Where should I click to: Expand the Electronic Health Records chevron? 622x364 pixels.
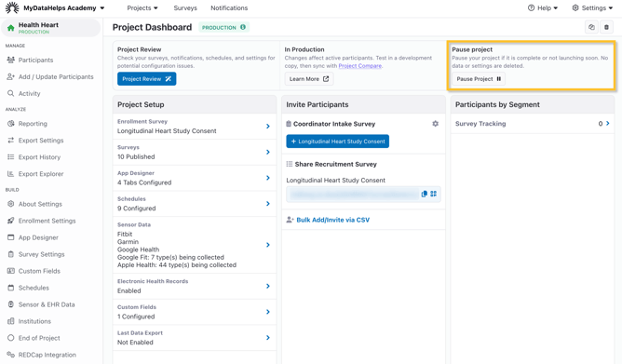click(x=268, y=286)
